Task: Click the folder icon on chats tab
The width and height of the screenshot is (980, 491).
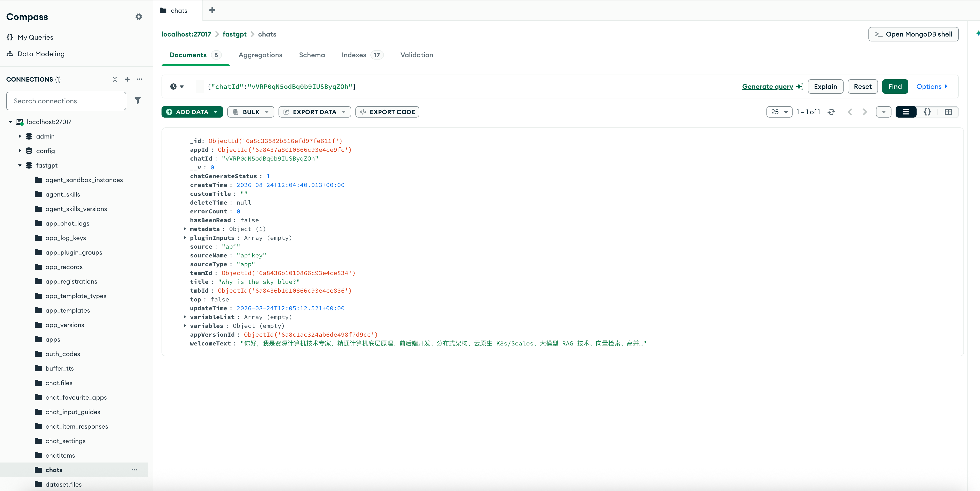Action: click(163, 10)
